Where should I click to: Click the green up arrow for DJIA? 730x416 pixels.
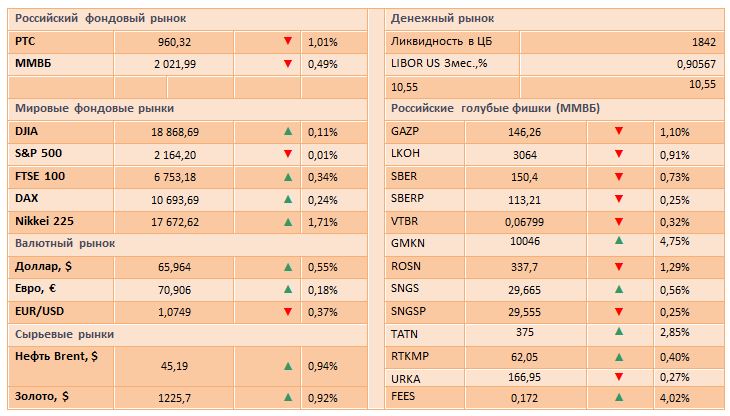tap(288, 130)
